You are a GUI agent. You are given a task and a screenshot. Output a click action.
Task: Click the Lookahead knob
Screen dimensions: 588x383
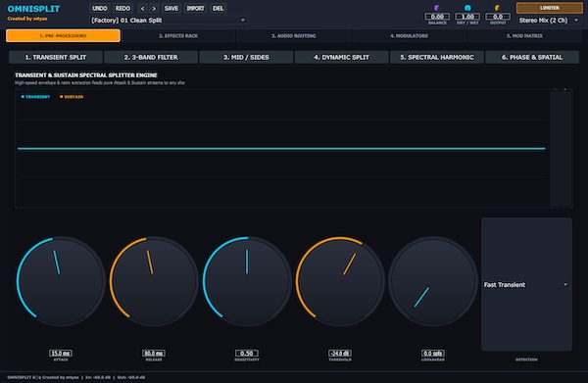click(433, 281)
